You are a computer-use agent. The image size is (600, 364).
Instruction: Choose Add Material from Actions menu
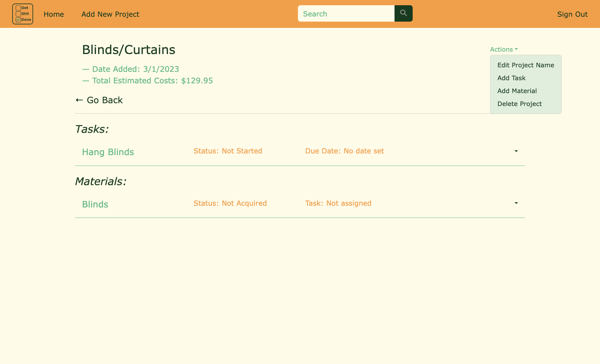click(517, 91)
